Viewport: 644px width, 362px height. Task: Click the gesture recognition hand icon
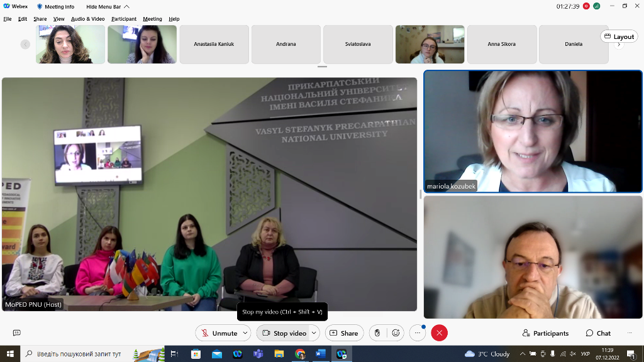click(x=377, y=333)
